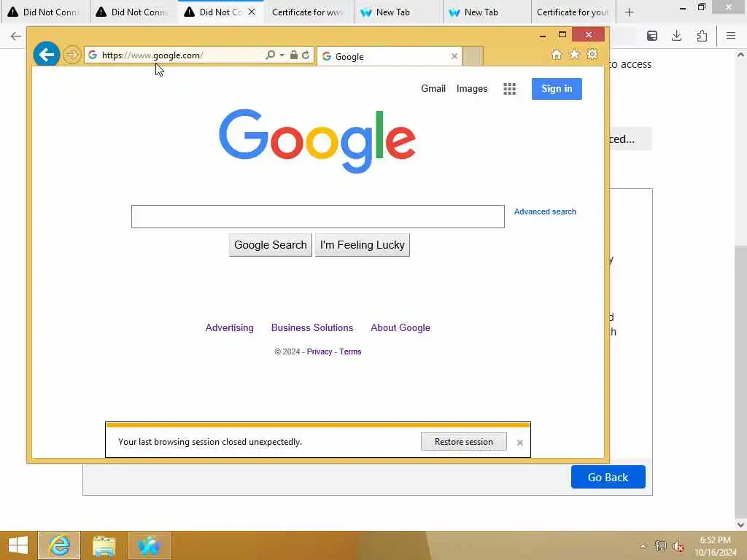The image size is (747, 560).
Task: Go back using IE blue back arrow
Action: (x=46, y=55)
